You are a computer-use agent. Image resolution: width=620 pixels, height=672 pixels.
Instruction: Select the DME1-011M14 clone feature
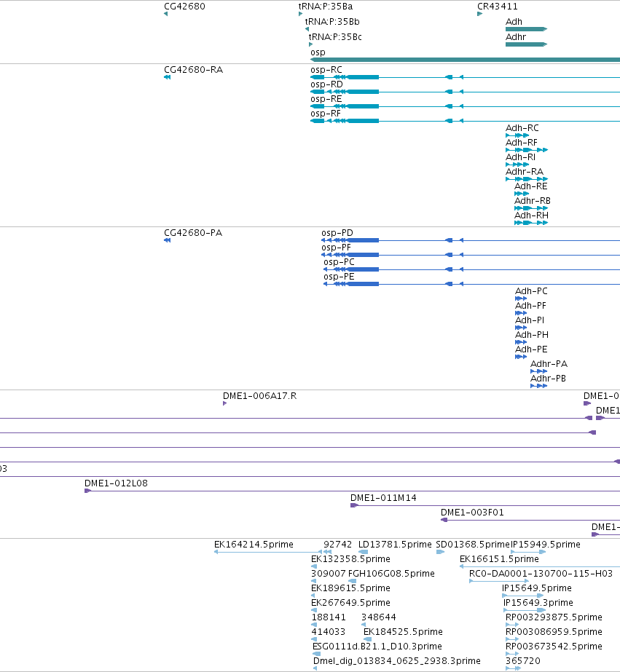(x=485, y=506)
